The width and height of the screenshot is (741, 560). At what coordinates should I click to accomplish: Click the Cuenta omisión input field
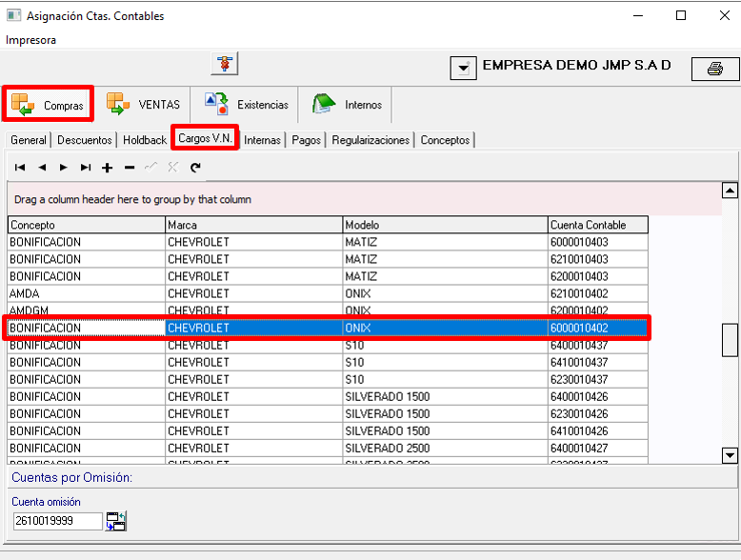(58, 521)
